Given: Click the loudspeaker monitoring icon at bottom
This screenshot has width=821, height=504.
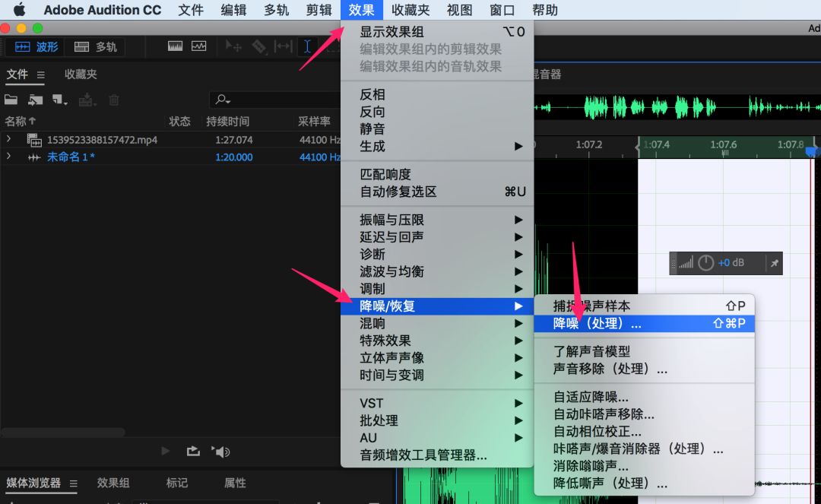Looking at the screenshot, I should coord(220,451).
